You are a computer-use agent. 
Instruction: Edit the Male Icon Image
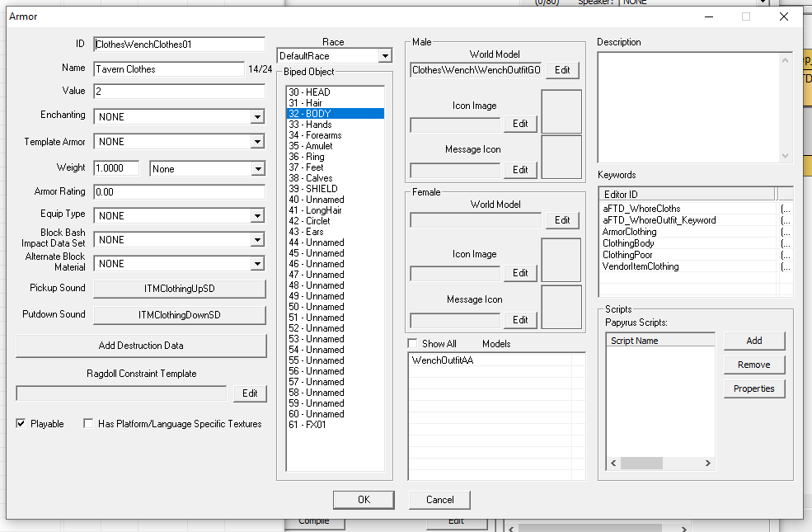coord(520,124)
